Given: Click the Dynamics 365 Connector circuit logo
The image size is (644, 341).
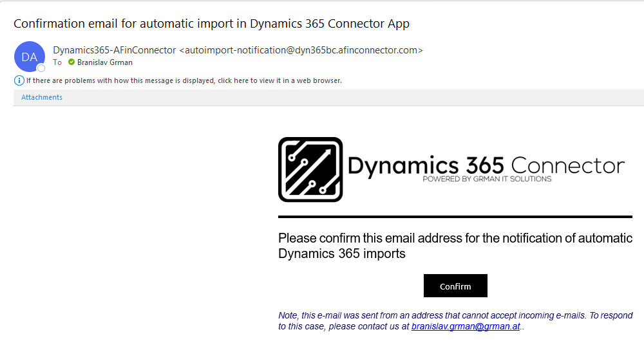Looking at the screenshot, I should 310,169.
